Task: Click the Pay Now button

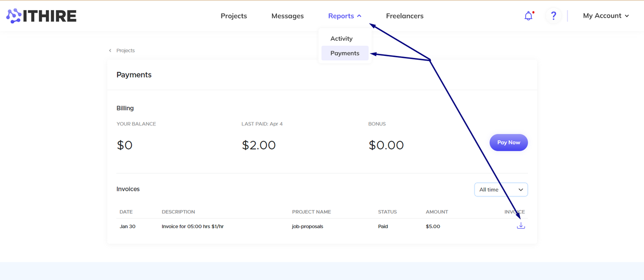Action: point(509,143)
